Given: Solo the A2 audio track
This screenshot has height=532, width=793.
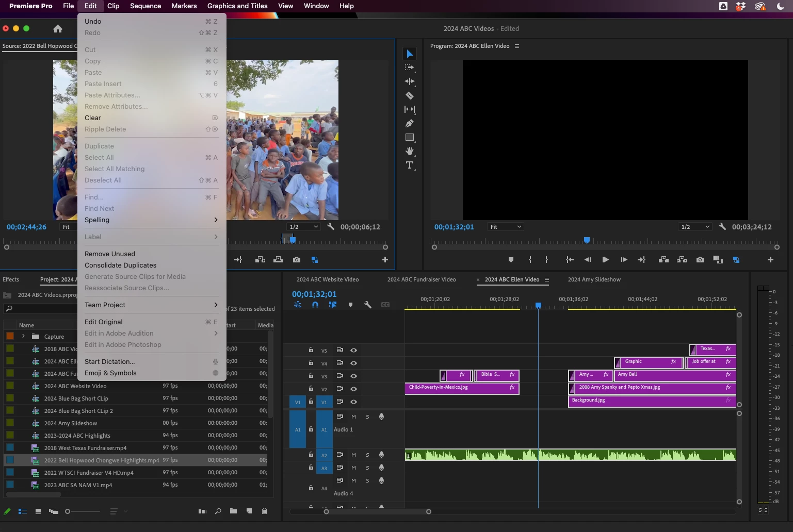Looking at the screenshot, I should (367, 455).
